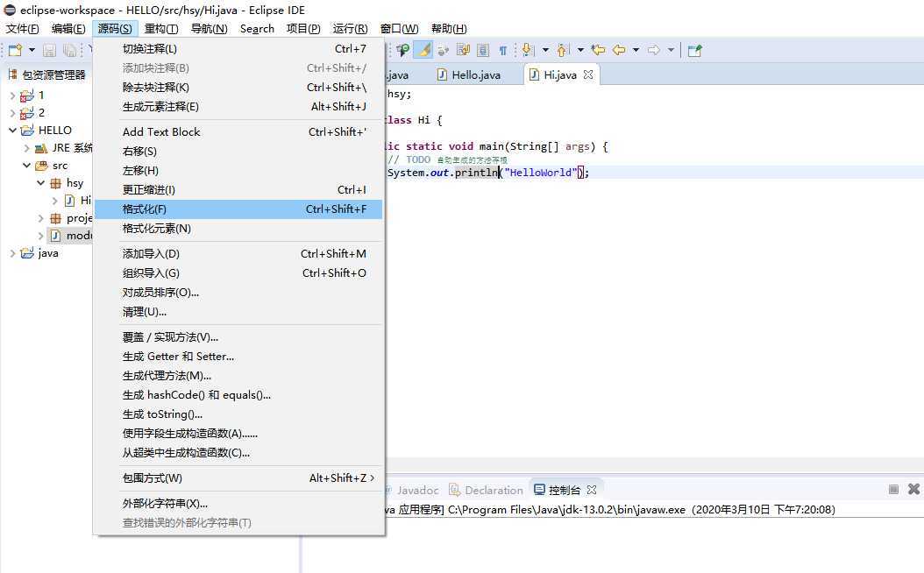Open the 窗口(W) menu
This screenshot has width=924, height=573.
tap(399, 29)
